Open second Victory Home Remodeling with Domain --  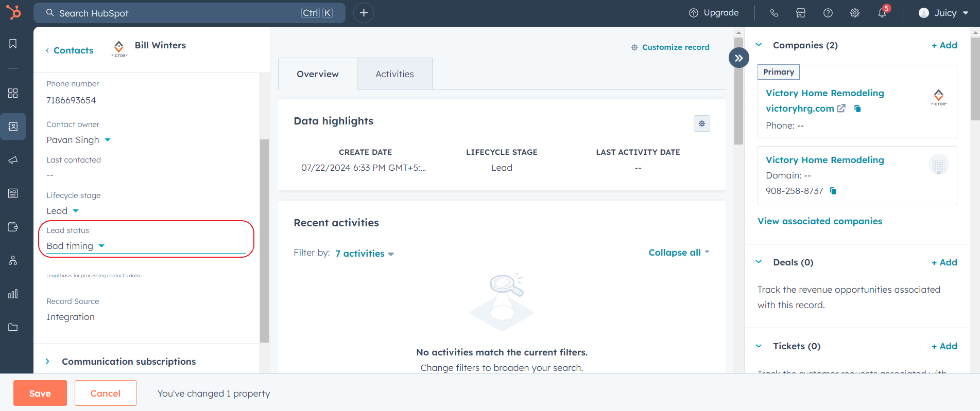click(x=824, y=160)
